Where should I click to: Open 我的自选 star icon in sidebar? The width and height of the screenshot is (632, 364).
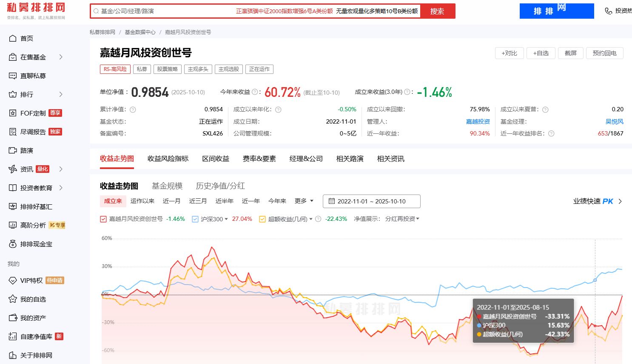[13, 299]
